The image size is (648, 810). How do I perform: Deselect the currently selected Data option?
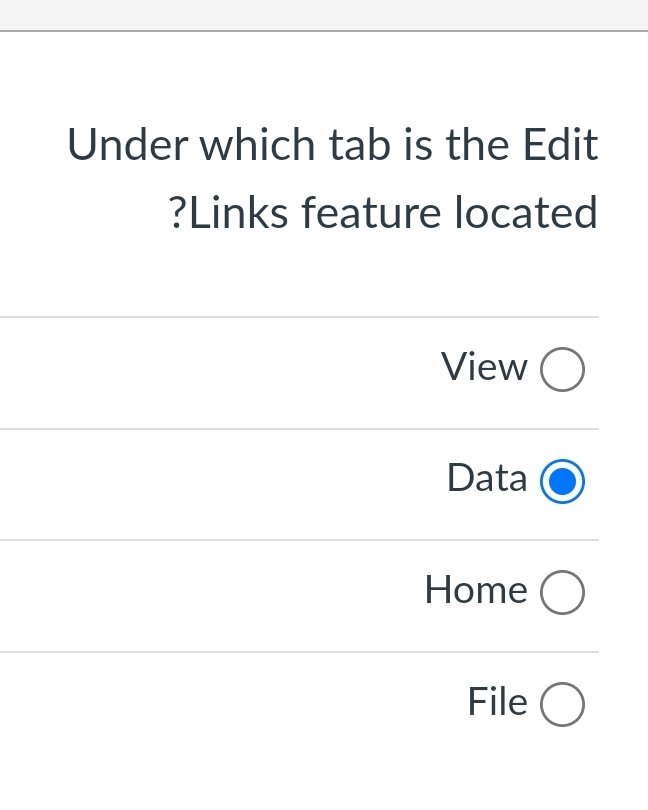565,481
